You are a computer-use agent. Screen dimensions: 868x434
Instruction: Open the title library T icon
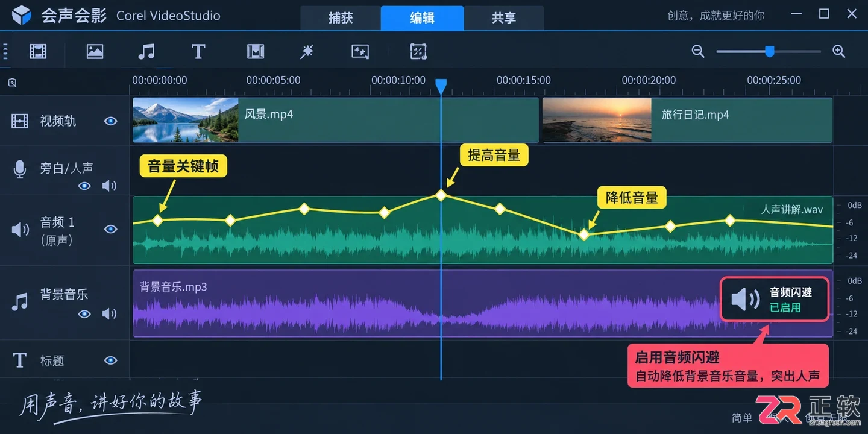[x=198, y=51]
